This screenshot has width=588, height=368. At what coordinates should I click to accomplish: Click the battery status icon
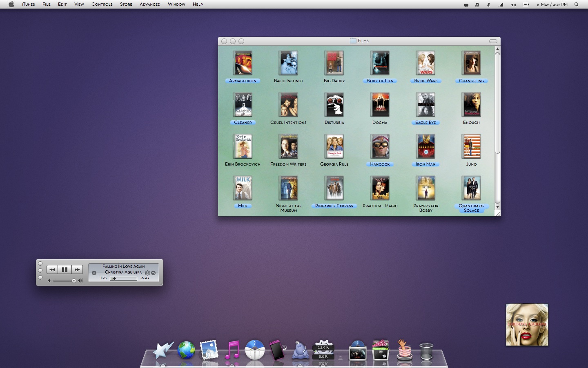pyautogui.click(x=526, y=4)
